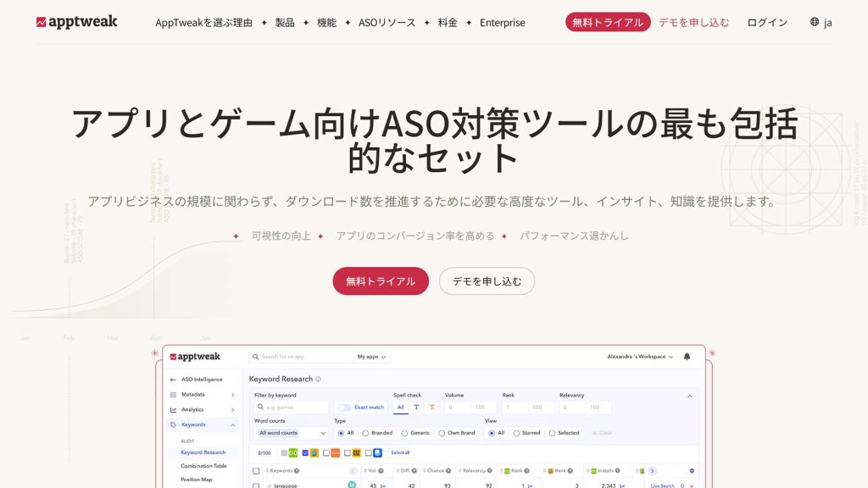Open the 製品 menu
Viewport: 868px width, 488px height.
click(x=285, y=23)
